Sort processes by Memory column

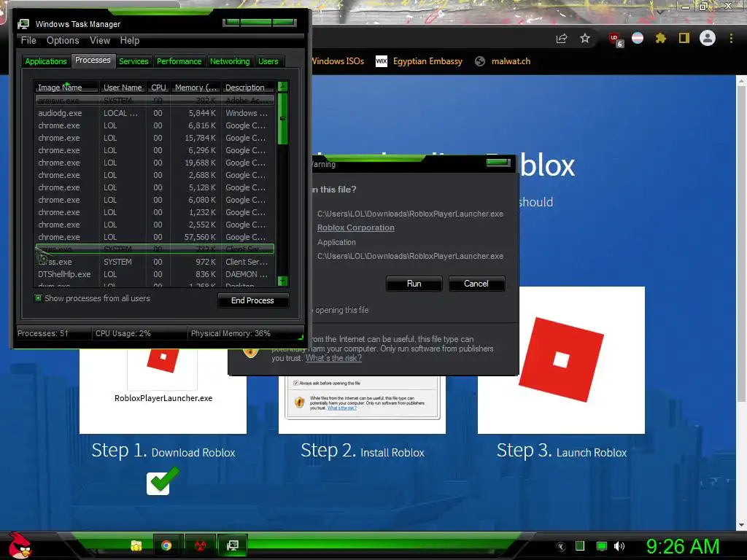(196, 87)
